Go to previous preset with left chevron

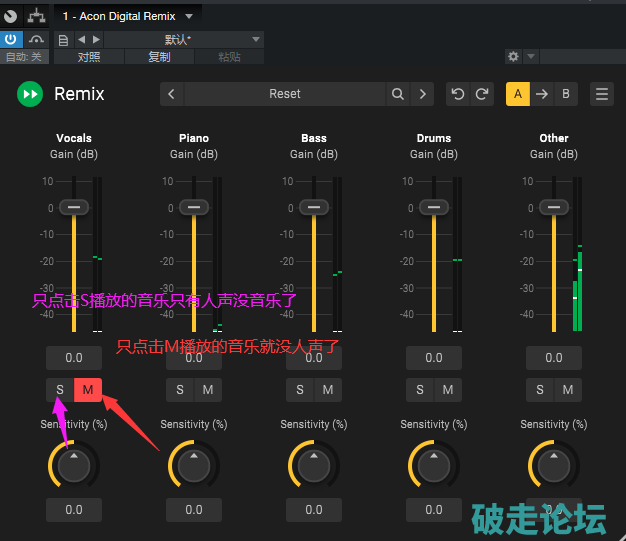(x=172, y=94)
